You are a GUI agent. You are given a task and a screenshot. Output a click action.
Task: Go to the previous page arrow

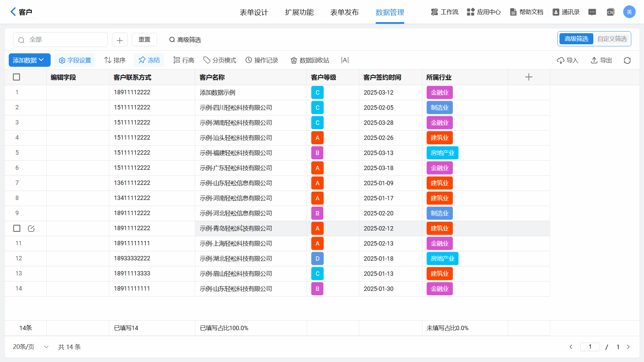pyautogui.click(x=571, y=347)
